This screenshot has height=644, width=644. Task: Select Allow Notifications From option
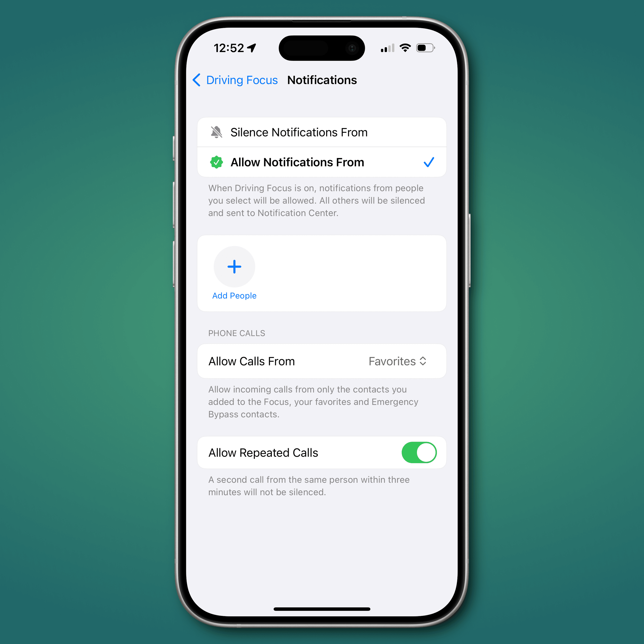[x=322, y=161]
